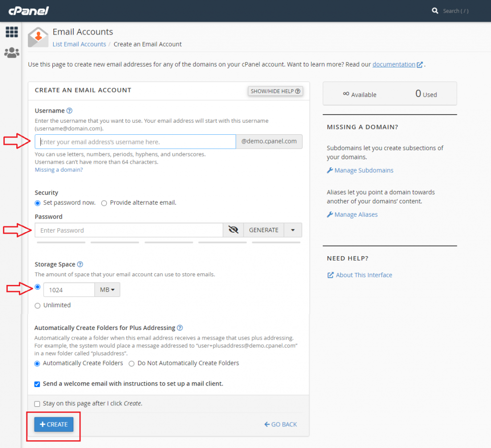
Task: Expand the password Generate options arrow
Action: (x=293, y=230)
